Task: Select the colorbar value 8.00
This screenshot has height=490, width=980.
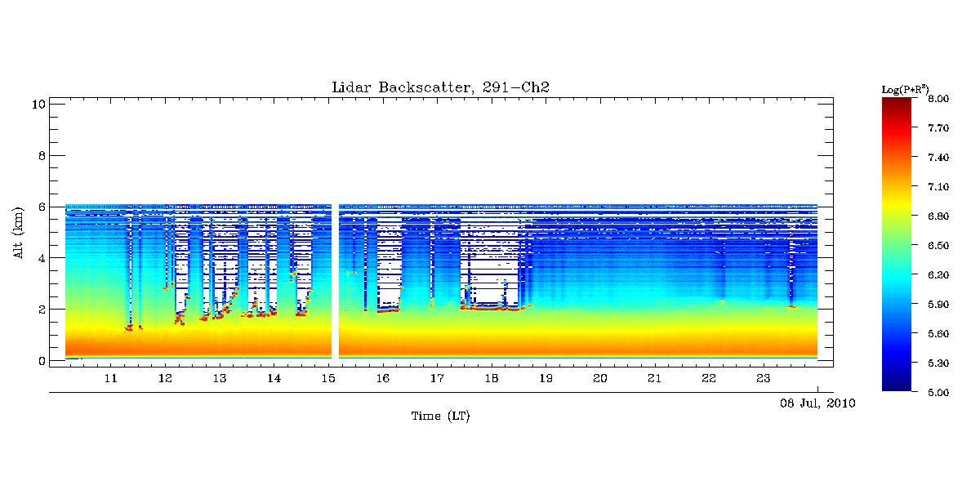Action: (x=938, y=99)
